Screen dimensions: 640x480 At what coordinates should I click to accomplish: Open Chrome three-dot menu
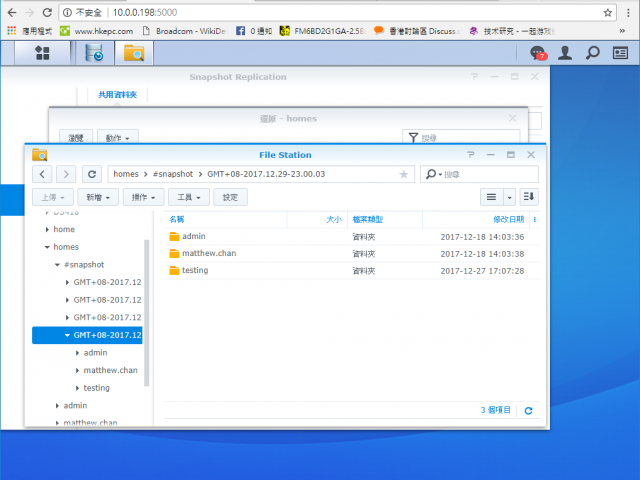coord(628,13)
